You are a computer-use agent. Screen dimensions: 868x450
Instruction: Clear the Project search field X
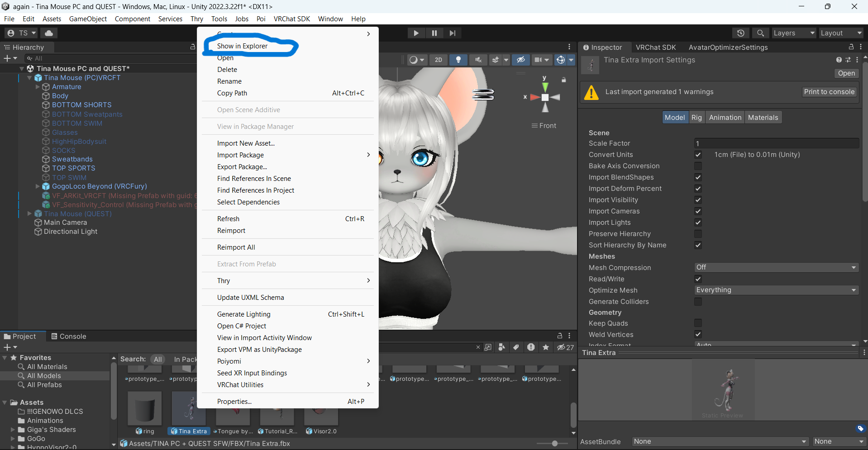(x=478, y=347)
